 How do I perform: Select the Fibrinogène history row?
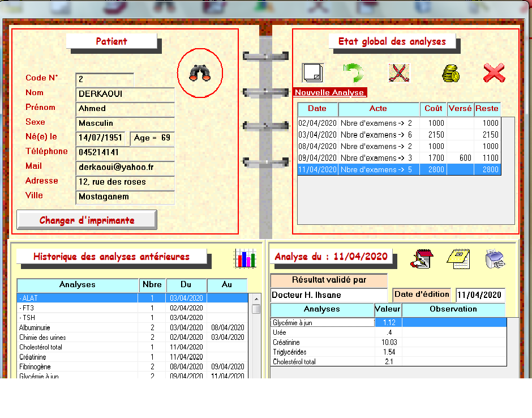[132, 366]
